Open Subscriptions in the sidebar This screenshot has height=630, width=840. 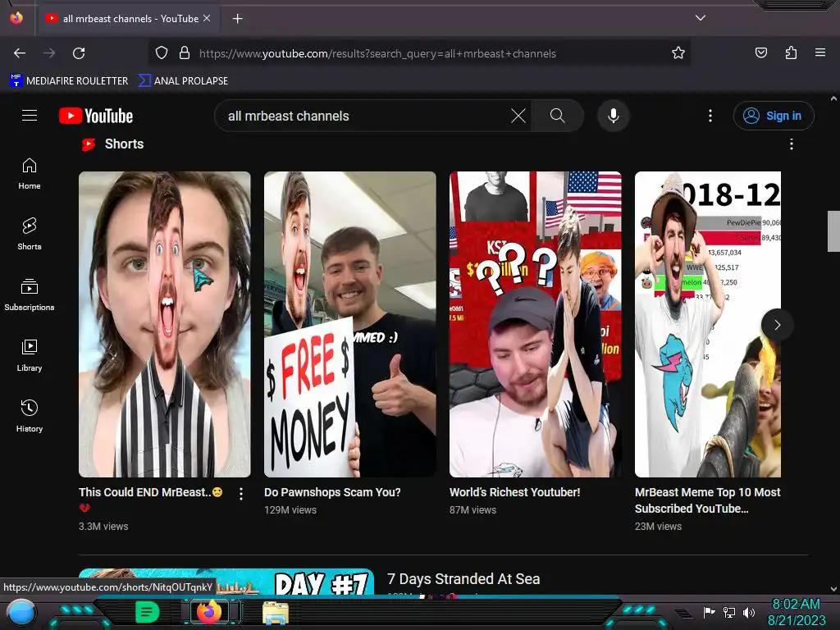[30, 295]
